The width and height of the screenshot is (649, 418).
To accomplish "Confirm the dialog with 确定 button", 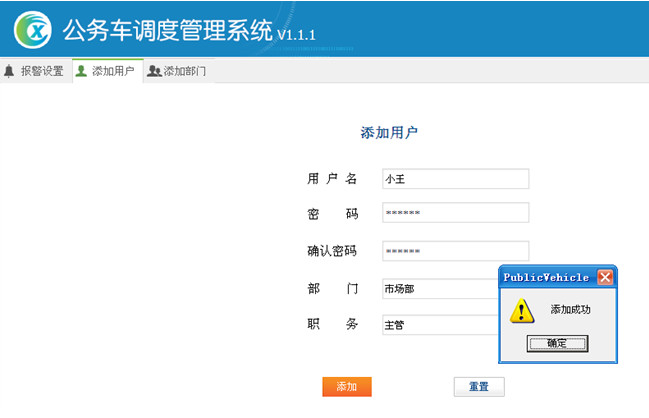I will pyautogui.click(x=557, y=343).
